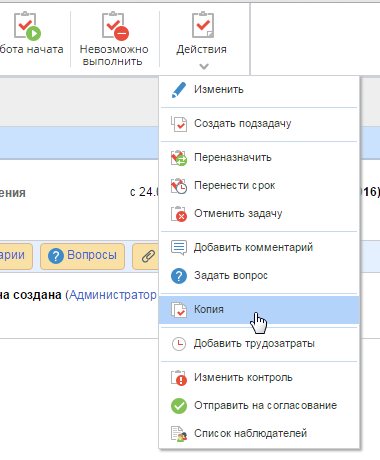Image resolution: width=380 pixels, height=460 pixels.
Task: Click the pencil icon next to Изменить
Action: pos(179,90)
